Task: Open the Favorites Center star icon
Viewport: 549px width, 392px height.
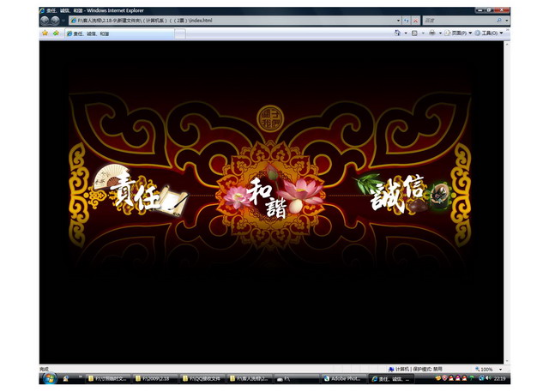Action: point(45,33)
